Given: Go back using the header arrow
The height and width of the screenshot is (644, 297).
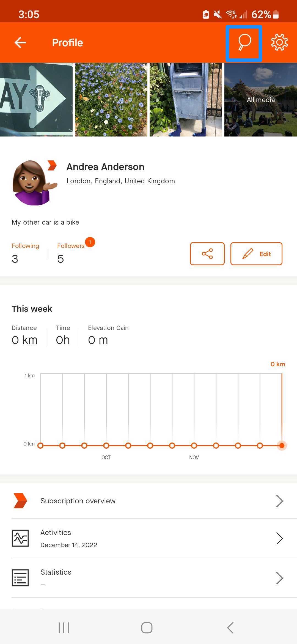Looking at the screenshot, I should tap(20, 43).
